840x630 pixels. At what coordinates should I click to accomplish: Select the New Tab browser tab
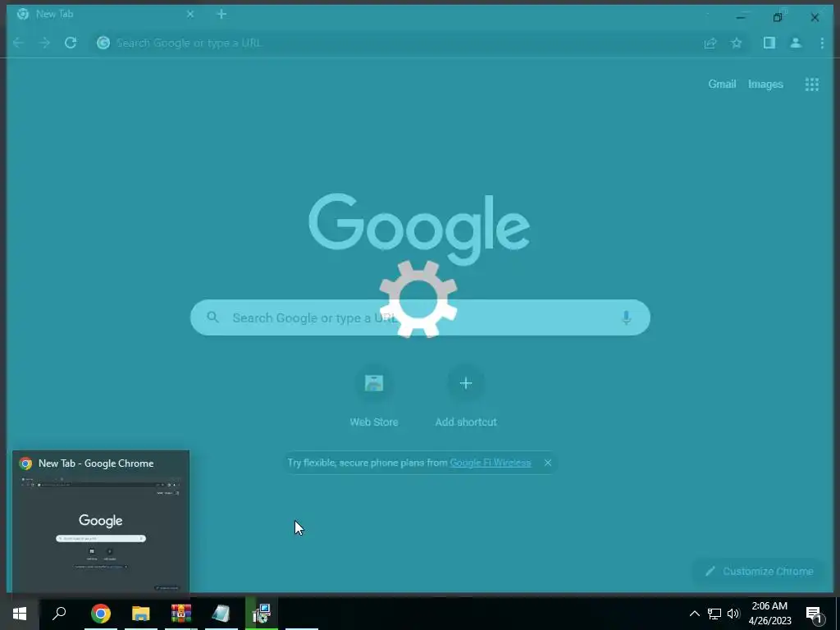[x=106, y=15]
